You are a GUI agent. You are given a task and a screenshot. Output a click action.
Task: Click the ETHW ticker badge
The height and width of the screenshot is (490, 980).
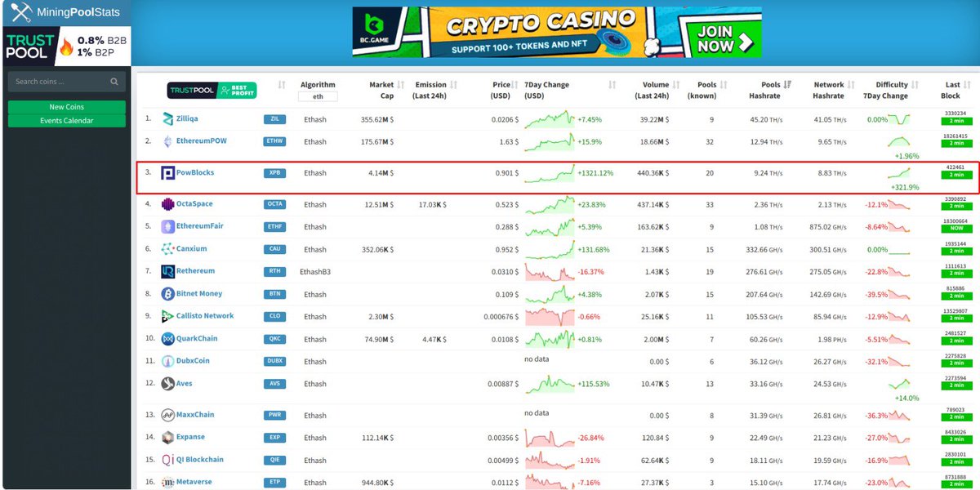(275, 141)
